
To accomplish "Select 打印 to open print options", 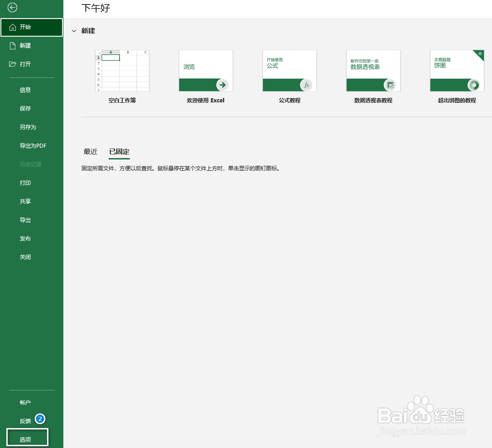I will 26,183.
